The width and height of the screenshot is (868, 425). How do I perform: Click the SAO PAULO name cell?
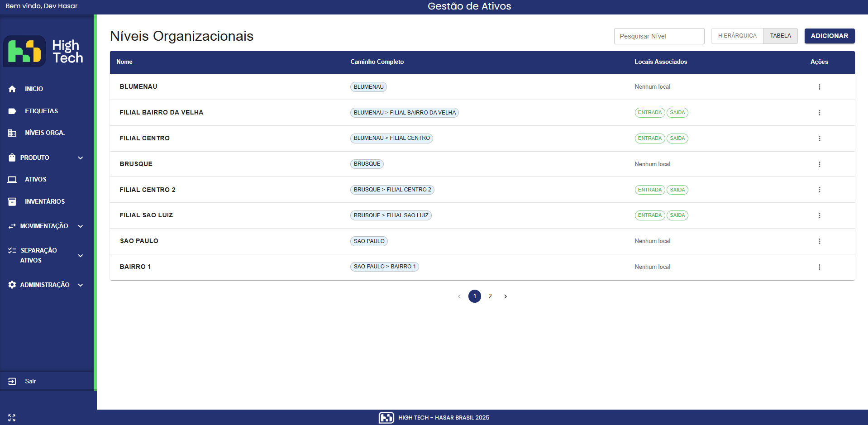pyautogui.click(x=139, y=241)
